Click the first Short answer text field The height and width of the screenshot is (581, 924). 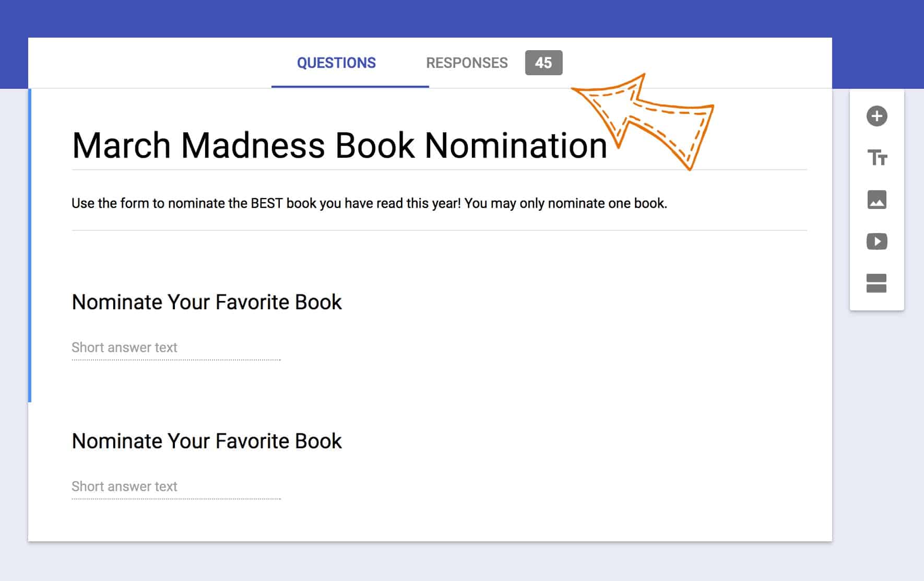click(x=176, y=347)
